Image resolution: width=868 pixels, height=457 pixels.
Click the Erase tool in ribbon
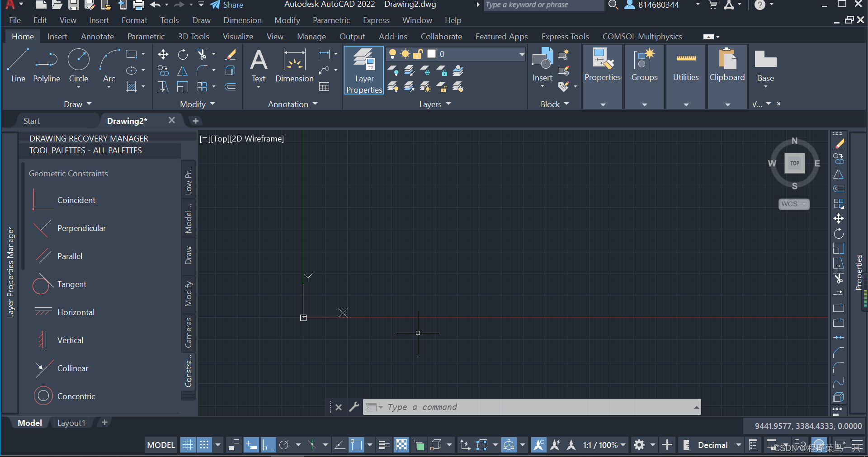pyautogui.click(x=231, y=55)
